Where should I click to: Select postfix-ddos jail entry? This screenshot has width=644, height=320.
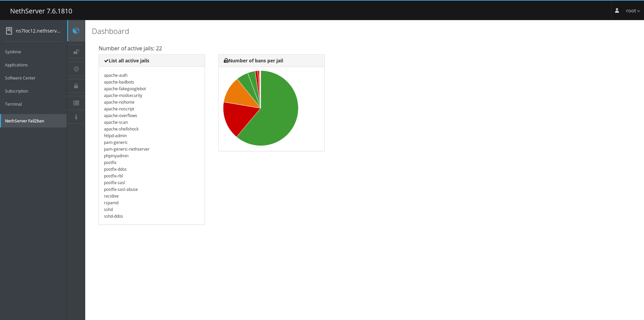[115, 169]
